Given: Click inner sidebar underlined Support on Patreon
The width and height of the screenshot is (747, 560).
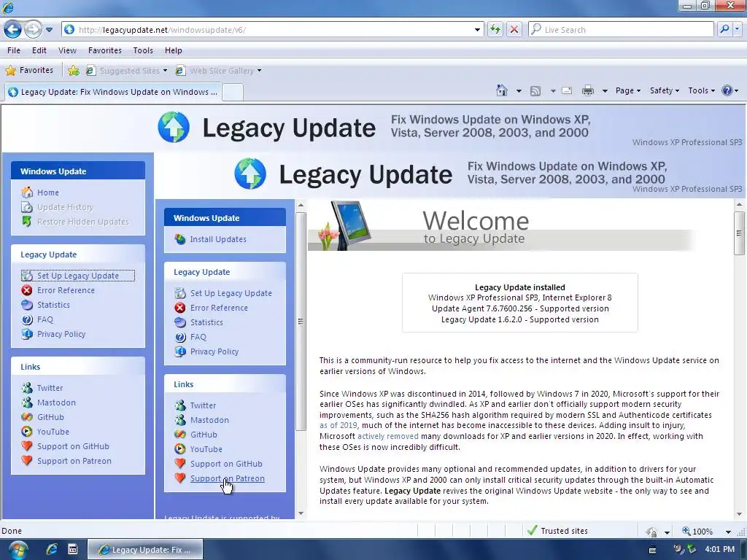Looking at the screenshot, I should coord(228,478).
